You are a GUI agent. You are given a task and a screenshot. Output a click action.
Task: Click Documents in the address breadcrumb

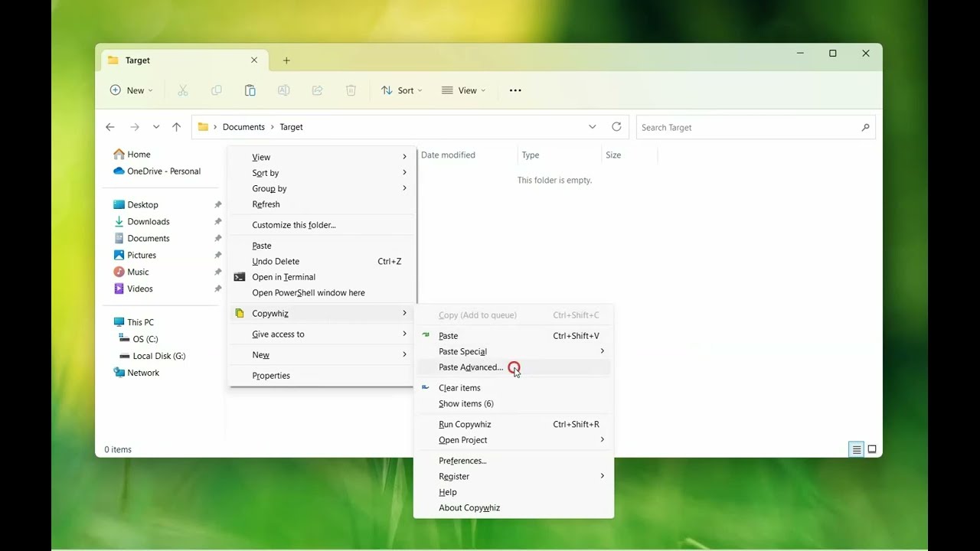pos(243,127)
